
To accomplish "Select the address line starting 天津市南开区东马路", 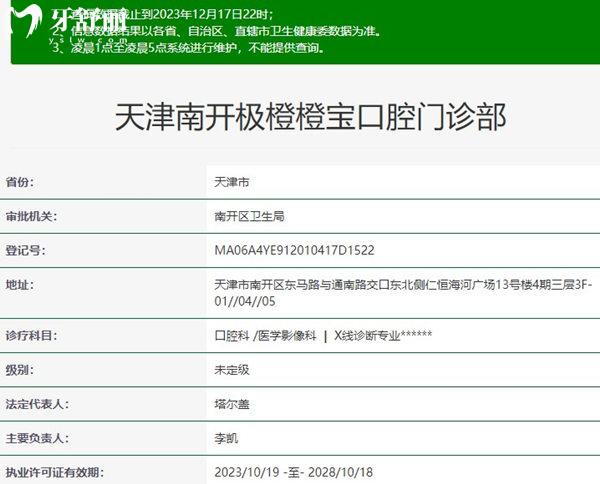I will coord(403,285).
